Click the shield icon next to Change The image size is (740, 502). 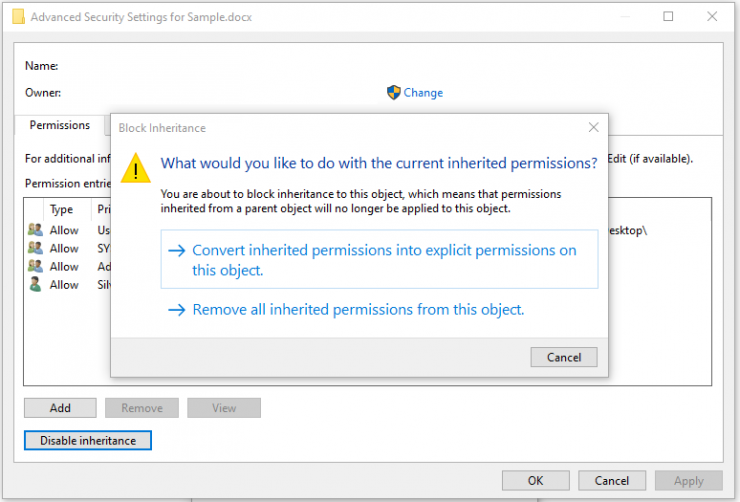click(393, 92)
